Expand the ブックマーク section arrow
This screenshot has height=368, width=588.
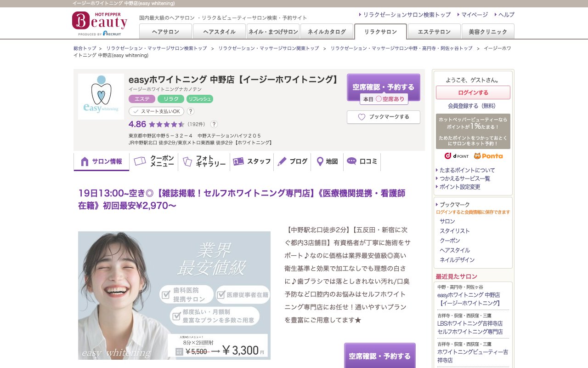pyautogui.click(x=436, y=204)
